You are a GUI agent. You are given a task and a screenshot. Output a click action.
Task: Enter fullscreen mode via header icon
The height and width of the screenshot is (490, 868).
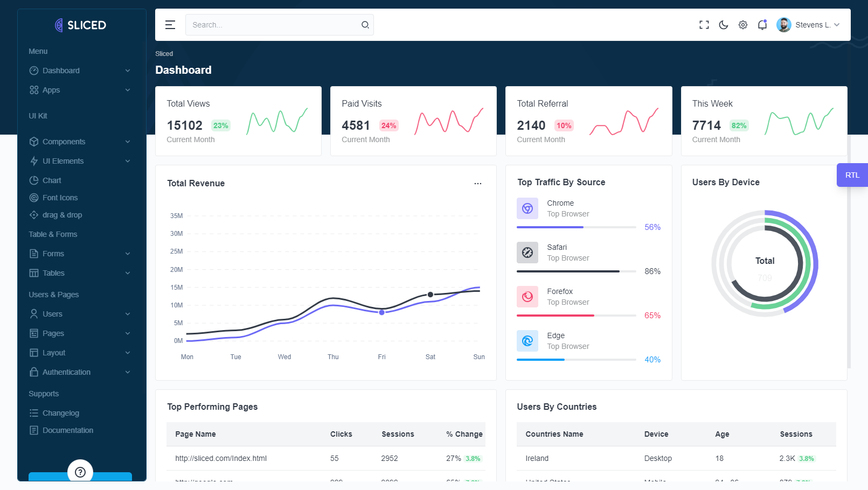(x=704, y=25)
